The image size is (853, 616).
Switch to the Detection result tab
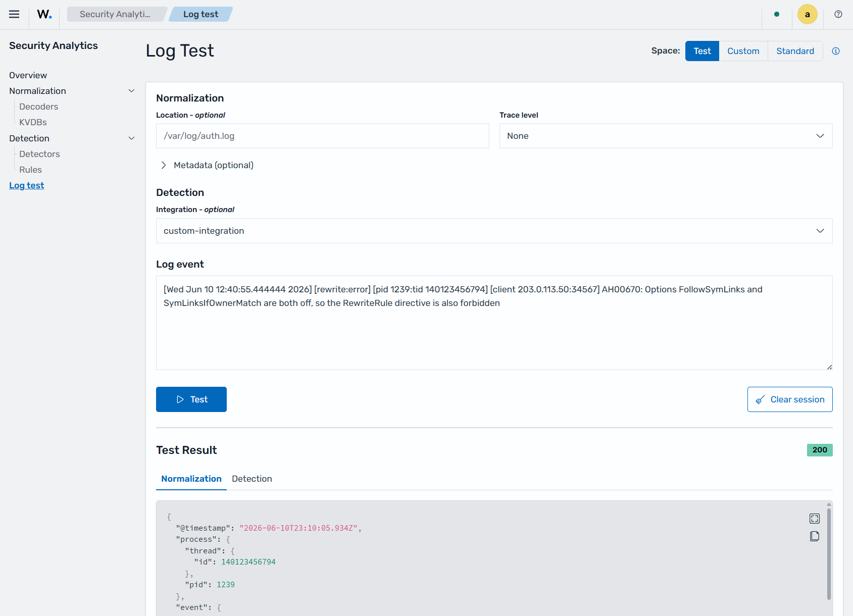click(252, 479)
